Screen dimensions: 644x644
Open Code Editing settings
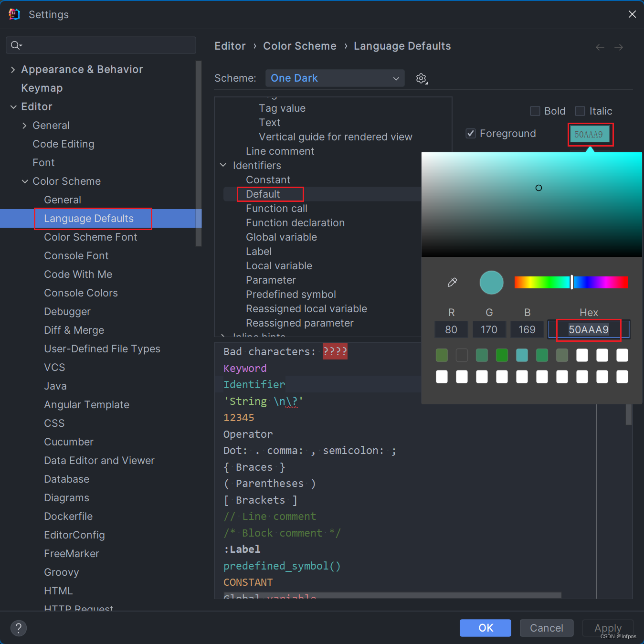tap(63, 144)
